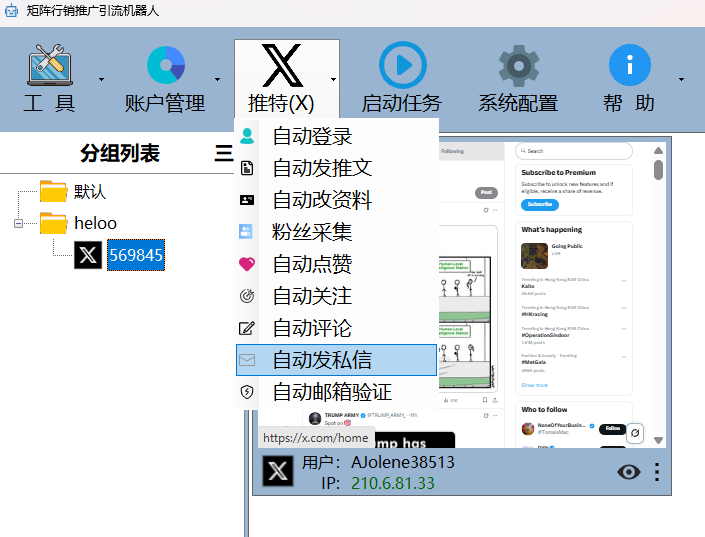The image size is (705, 537).
Task: Click the username AJolene38513
Action: click(x=403, y=462)
